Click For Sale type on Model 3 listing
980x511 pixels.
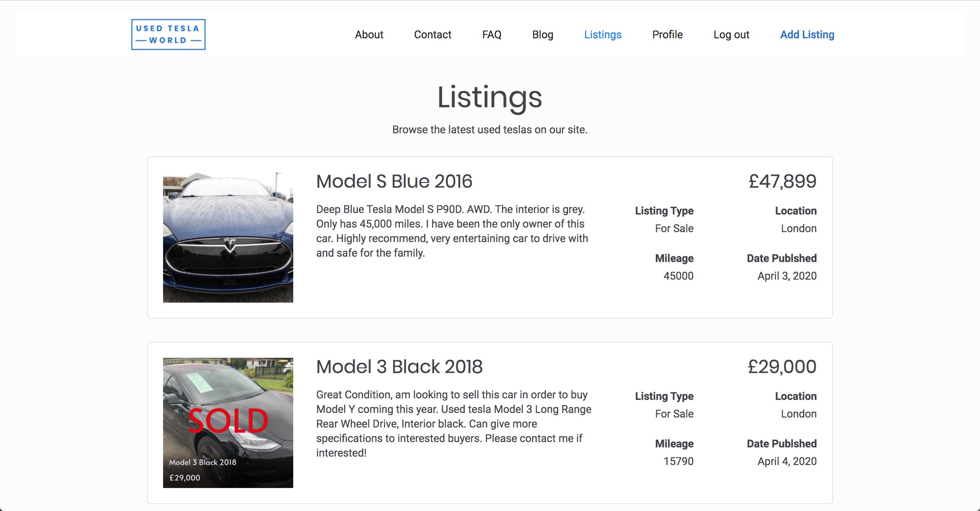(x=674, y=414)
